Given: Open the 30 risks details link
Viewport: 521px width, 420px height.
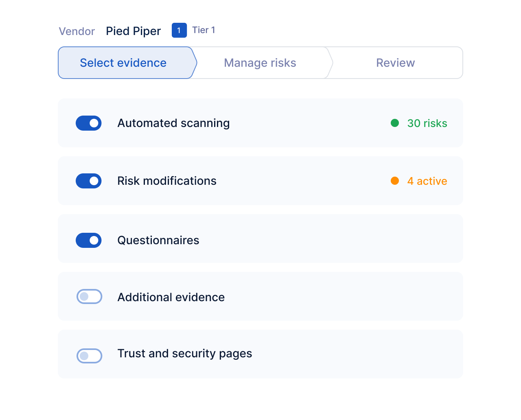Looking at the screenshot, I should coord(427,123).
